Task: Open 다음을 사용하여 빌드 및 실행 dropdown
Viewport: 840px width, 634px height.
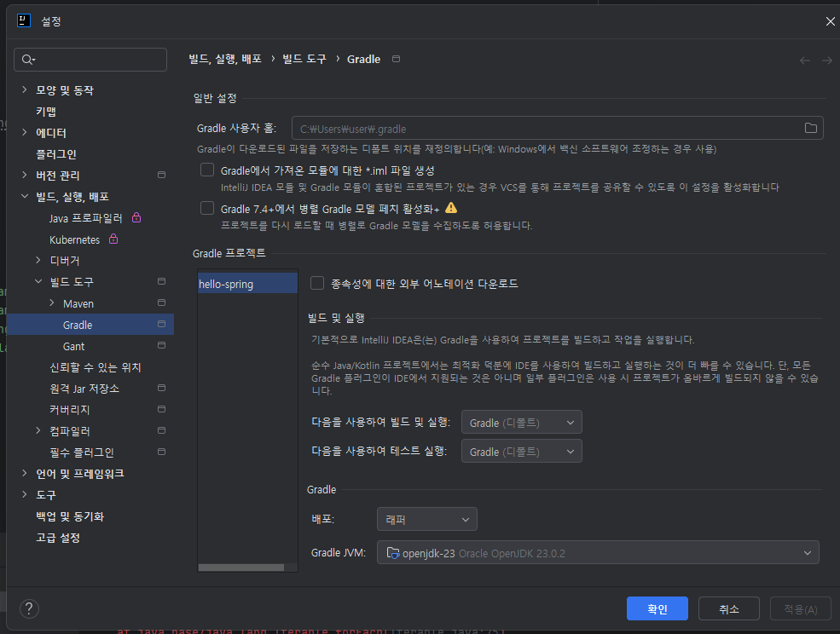Action: [x=521, y=423]
